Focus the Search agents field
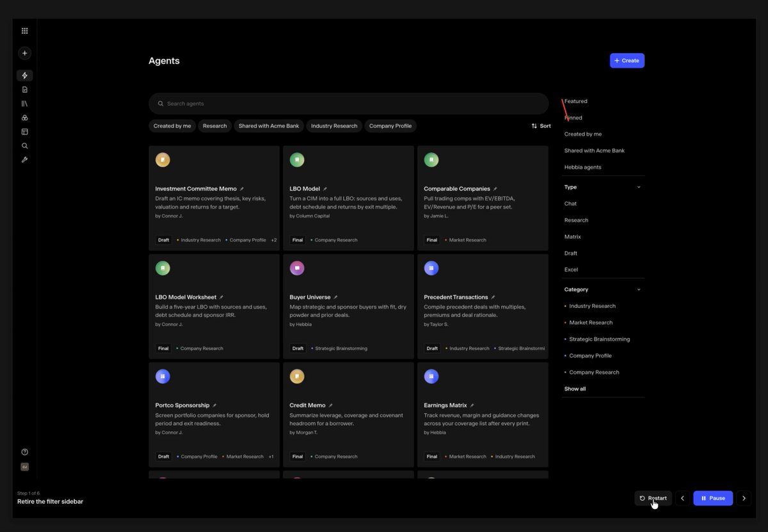The image size is (768, 532). [349, 104]
